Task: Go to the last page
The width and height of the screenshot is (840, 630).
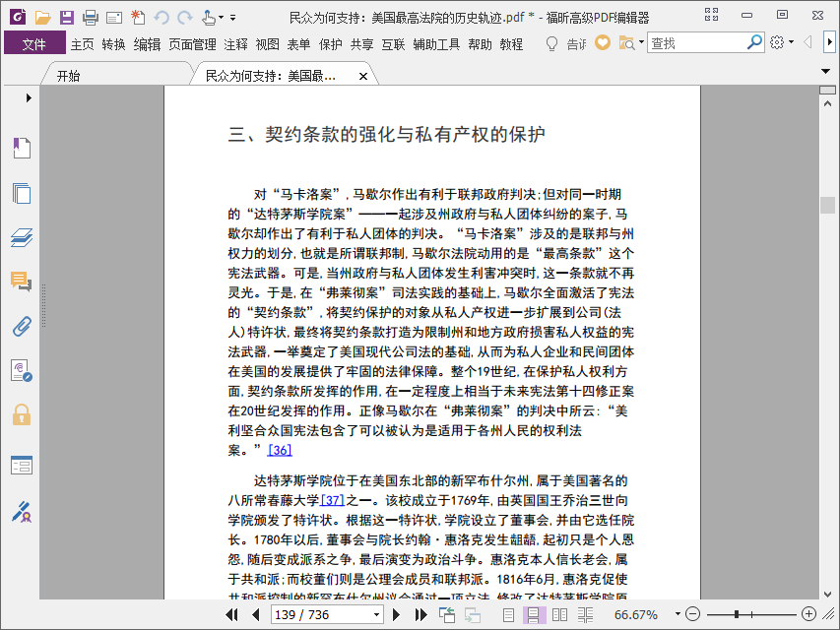Action: [x=421, y=614]
